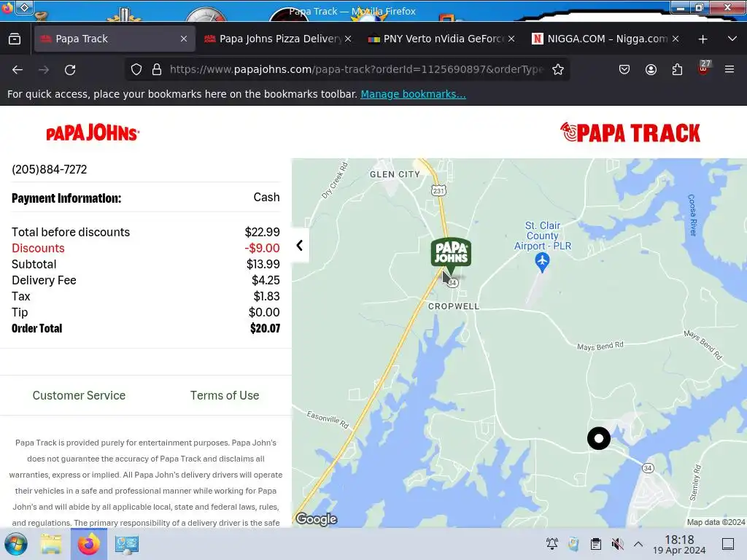The width and height of the screenshot is (747, 560).
Task: Click the Google logo on the map
Action: [x=317, y=519]
